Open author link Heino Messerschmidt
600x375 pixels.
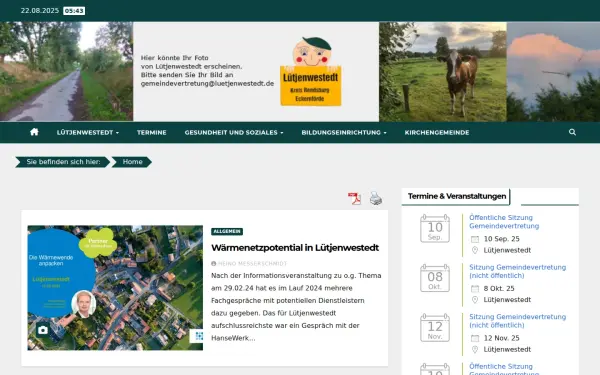tap(252, 264)
